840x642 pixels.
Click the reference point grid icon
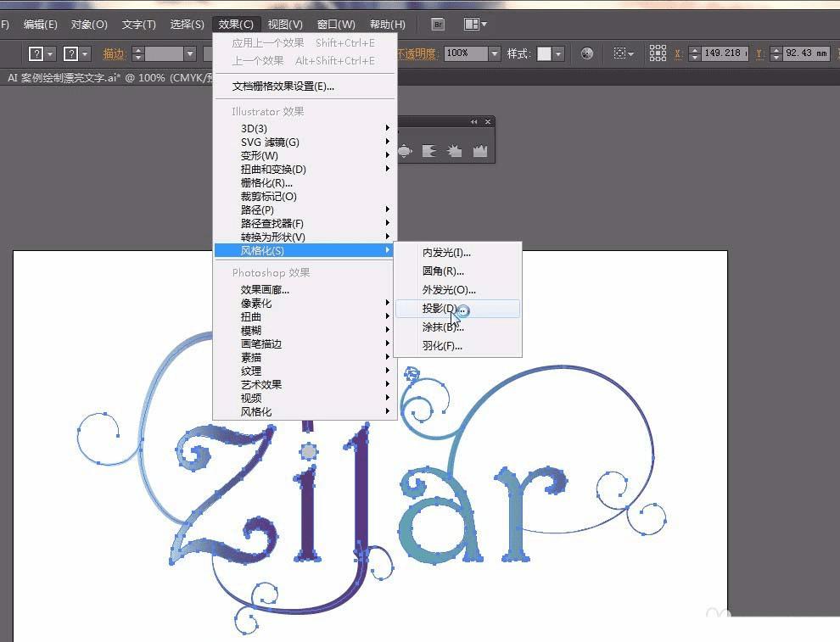658,53
